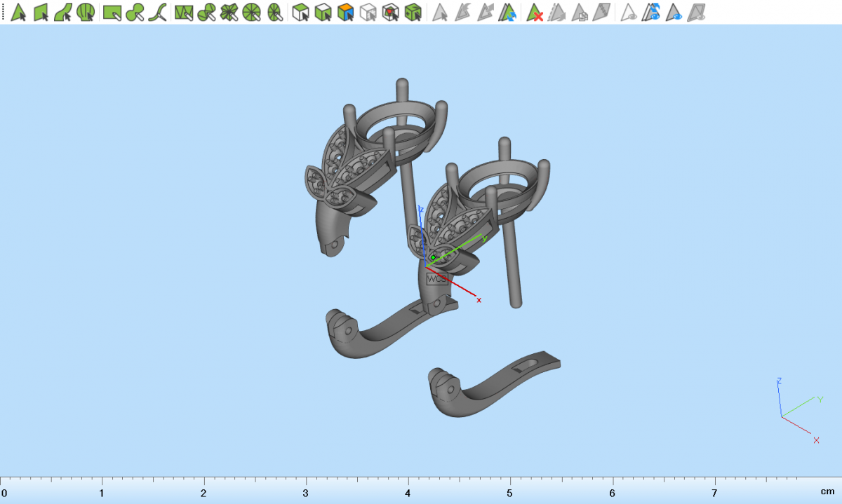842x504 pixels.
Task: Select the Mark Triangle tool
Action: (19, 12)
